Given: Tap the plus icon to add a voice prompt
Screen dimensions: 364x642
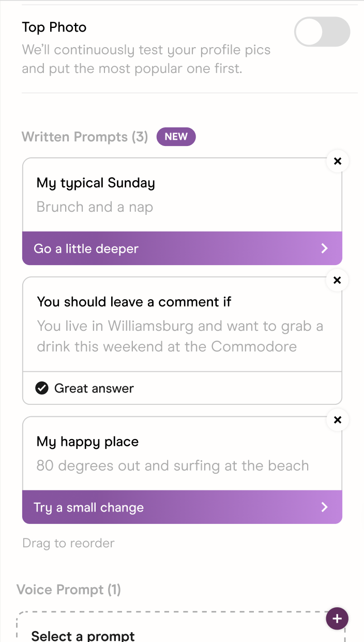Looking at the screenshot, I should point(337,618).
